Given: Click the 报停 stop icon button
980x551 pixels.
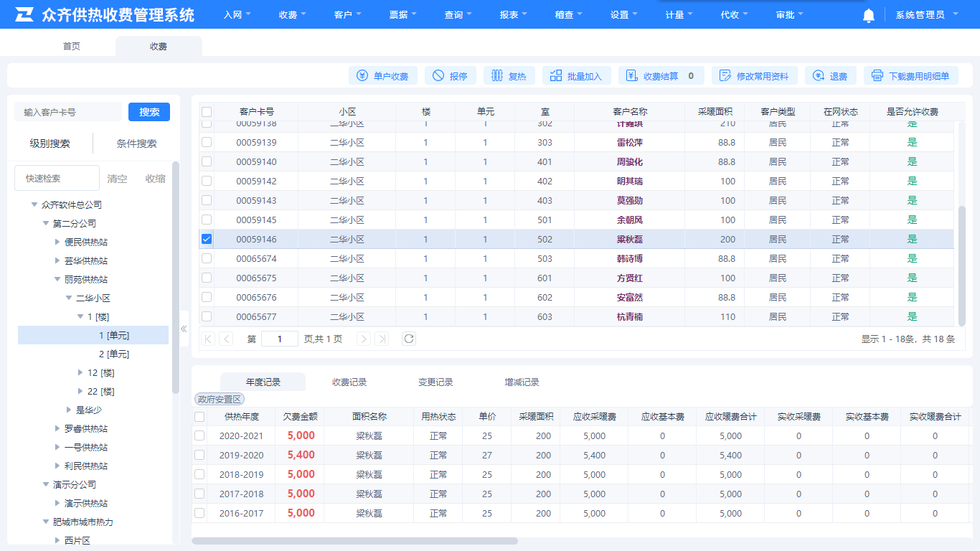Looking at the screenshot, I should [451, 75].
